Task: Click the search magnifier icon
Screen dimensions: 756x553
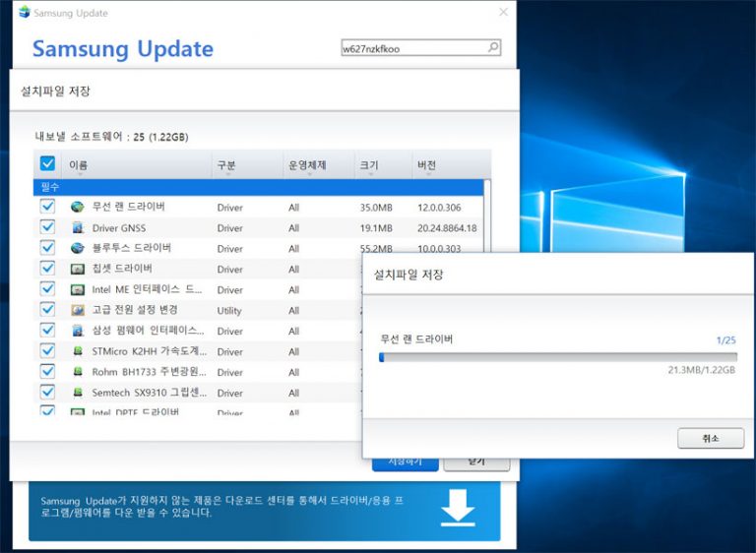Action: pyautogui.click(x=493, y=47)
